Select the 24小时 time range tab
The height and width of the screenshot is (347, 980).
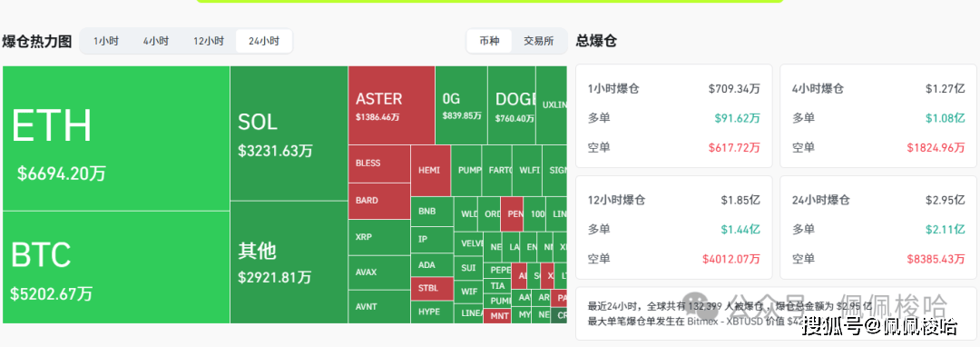click(x=264, y=41)
